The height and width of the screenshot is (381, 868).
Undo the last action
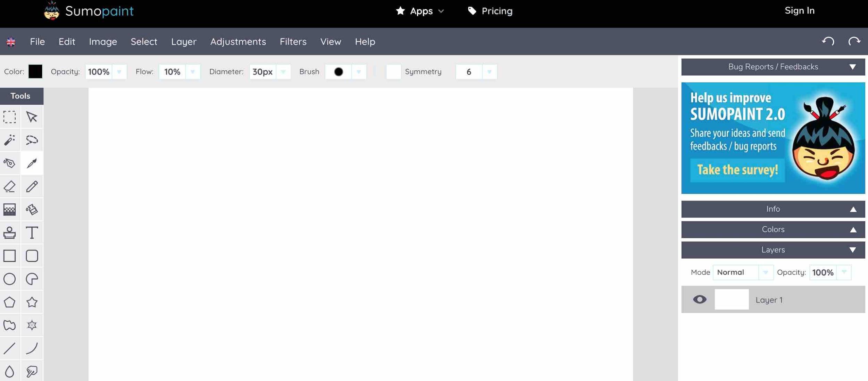pos(828,41)
